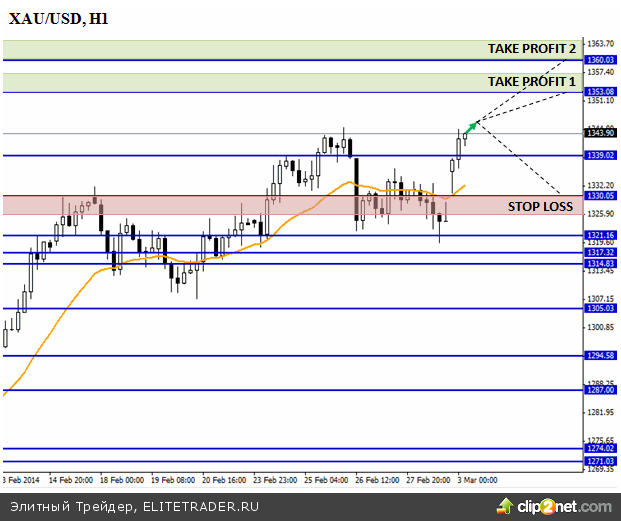The height and width of the screenshot is (521, 621).
Task: Select the 1321.16 price level tag
Action: coord(601,235)
